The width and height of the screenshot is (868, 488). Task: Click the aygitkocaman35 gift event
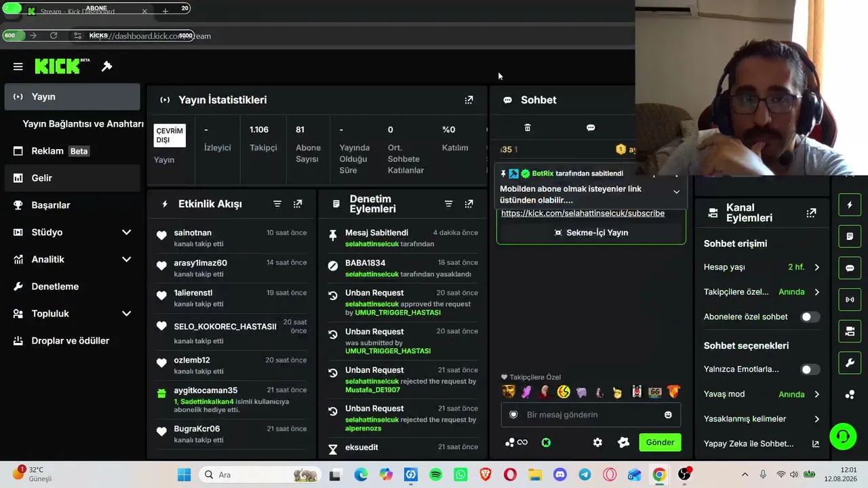coord(231,401)
